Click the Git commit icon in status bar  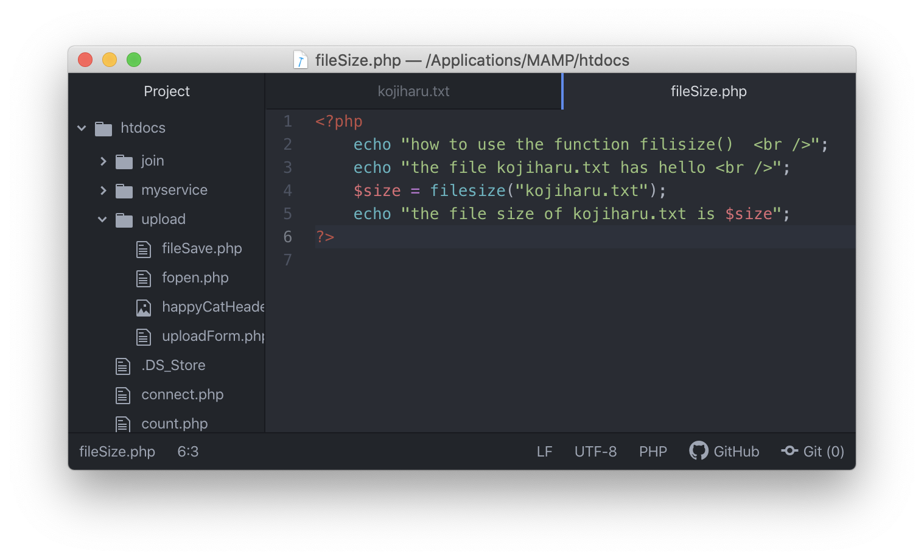click(x=789, y=450)
